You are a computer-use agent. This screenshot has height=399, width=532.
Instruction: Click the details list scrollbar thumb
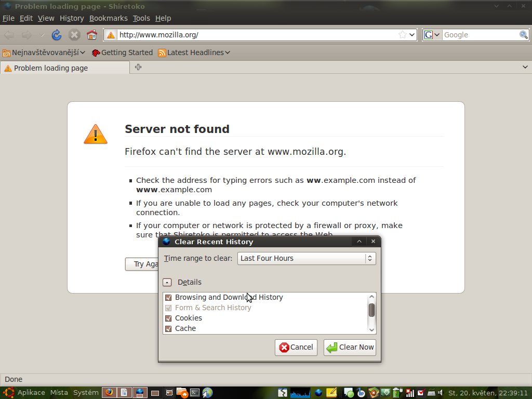[371, 310]
